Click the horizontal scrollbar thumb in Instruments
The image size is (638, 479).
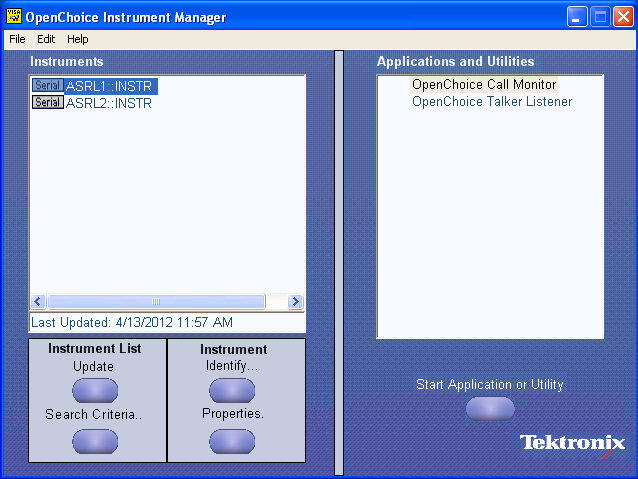(155, 301)
